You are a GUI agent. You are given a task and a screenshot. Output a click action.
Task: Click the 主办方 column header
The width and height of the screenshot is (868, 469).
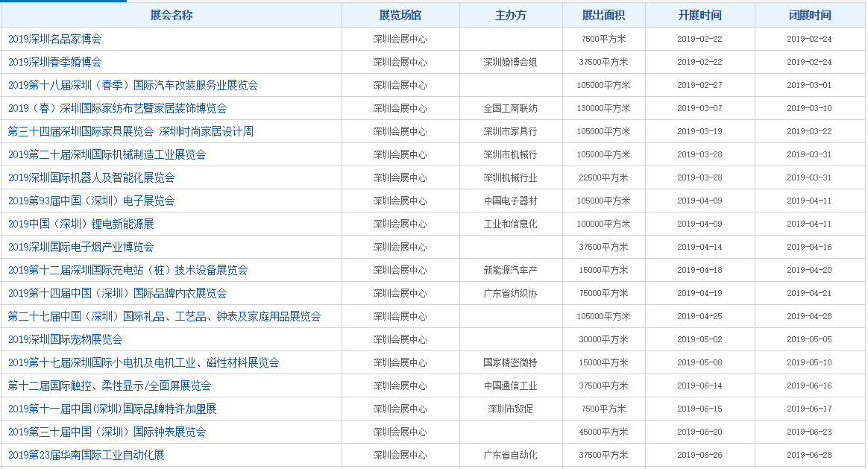(x=510, y=16)
